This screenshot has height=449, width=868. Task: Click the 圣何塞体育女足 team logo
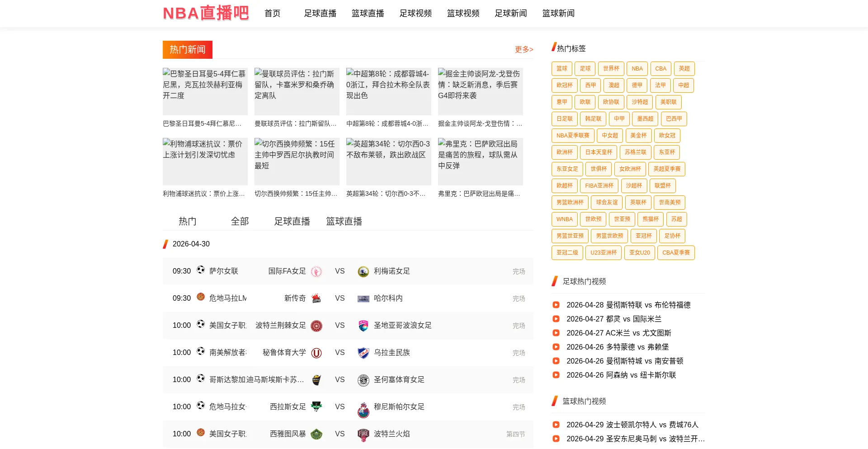(363, 380)
